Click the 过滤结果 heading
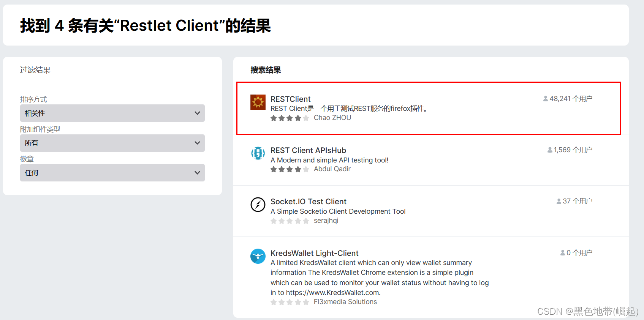644x320 pixels. (x=35, y=70)
